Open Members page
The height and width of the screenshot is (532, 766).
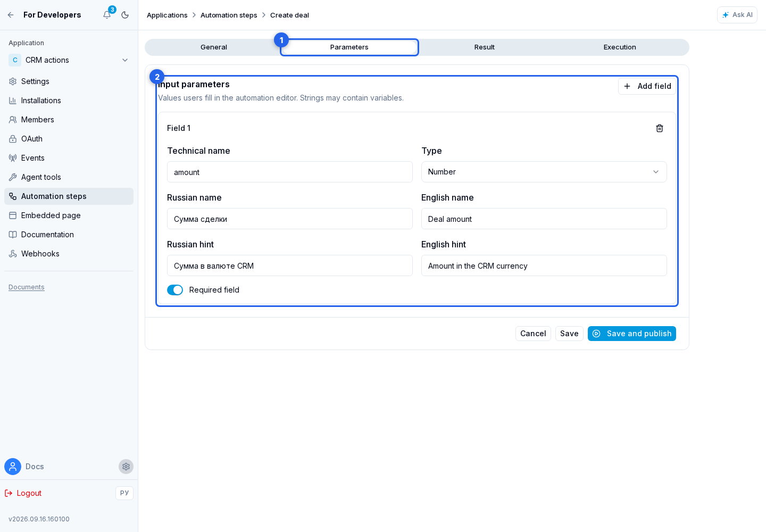[69, 120]
